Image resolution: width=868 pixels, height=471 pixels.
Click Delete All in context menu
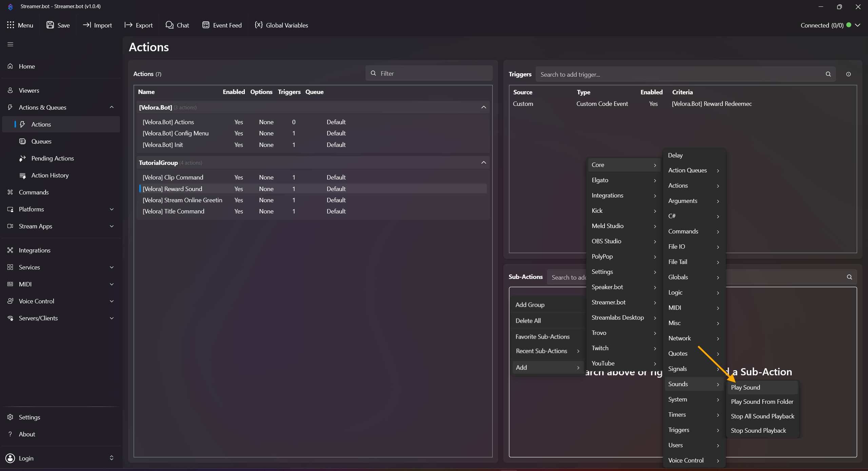(528, 321)
